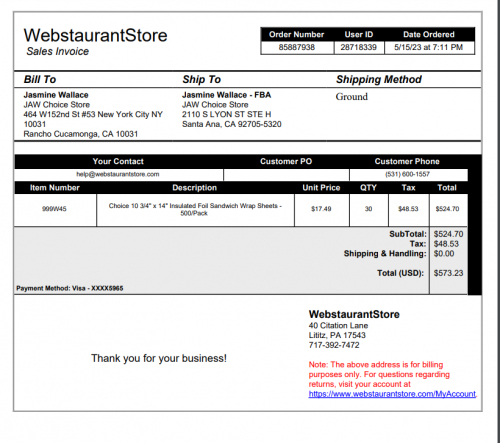Click Shipping & Handling amount $0.00

click(444, 254)
